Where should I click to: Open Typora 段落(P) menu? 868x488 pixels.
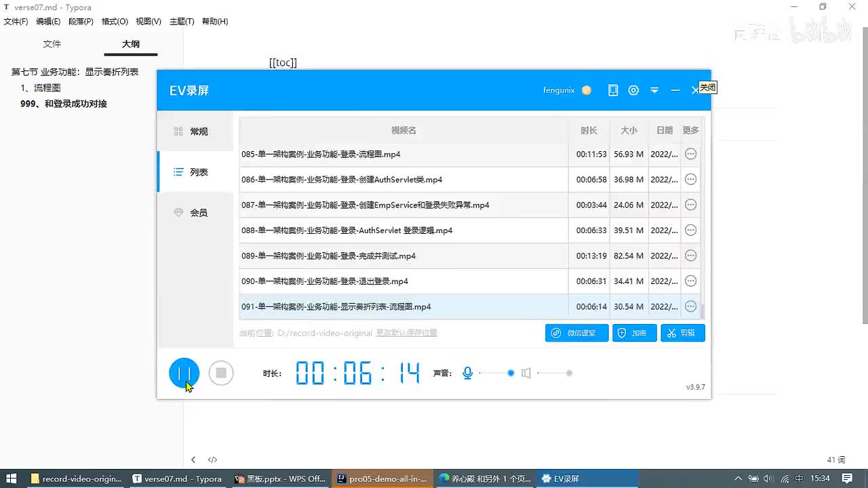pyautogui.click(x=81, y=22)
